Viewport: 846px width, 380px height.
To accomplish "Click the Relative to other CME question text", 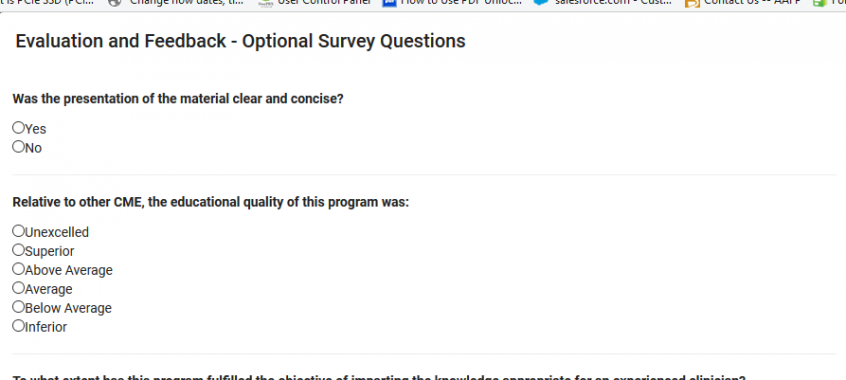I will point(211,202).
